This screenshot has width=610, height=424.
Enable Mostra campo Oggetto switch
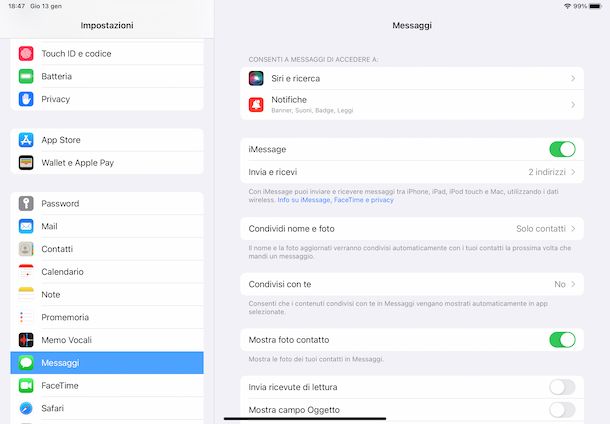pos(562,410)
